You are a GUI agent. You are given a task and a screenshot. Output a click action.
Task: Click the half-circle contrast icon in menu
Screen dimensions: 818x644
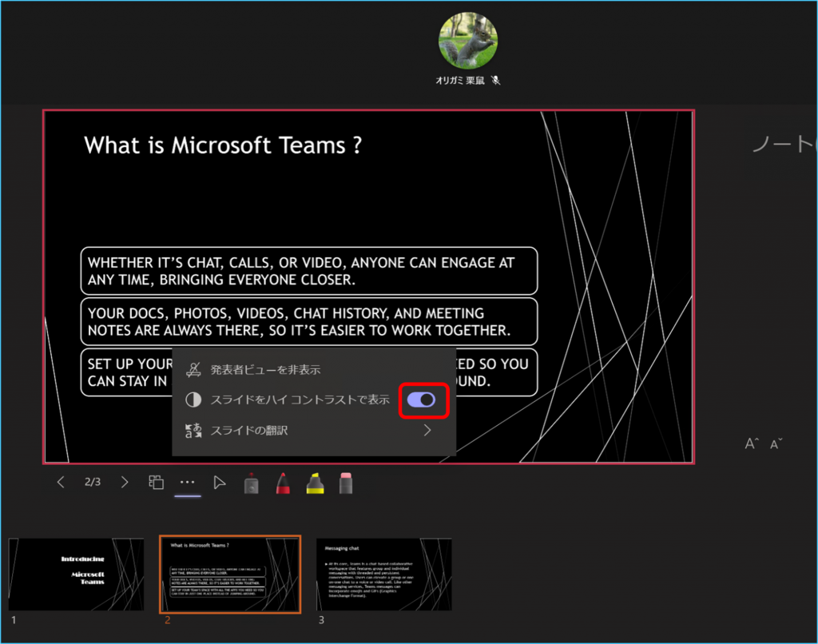pyautogui.click(x=193, y=400)
